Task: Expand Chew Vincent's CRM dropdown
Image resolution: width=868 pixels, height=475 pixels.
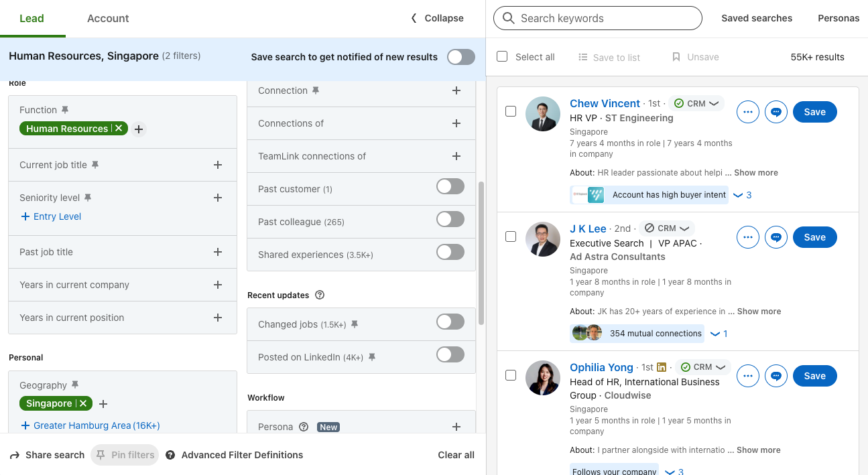Action: click(714, 104)
